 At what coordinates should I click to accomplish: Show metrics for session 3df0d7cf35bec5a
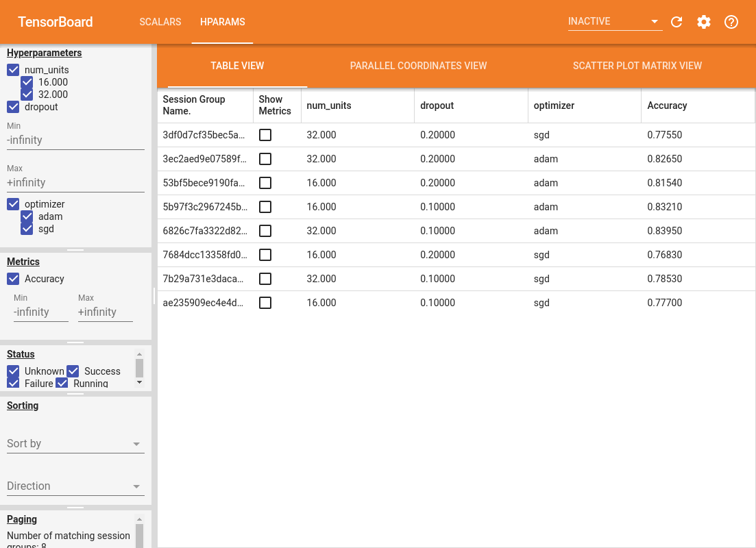(x=265, y=135)
